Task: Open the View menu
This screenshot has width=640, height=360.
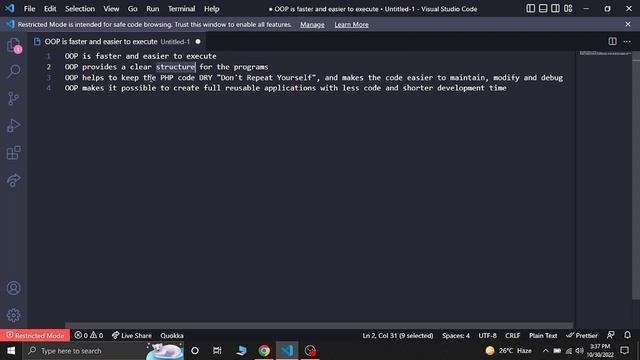Action: (x=111, y=9)
